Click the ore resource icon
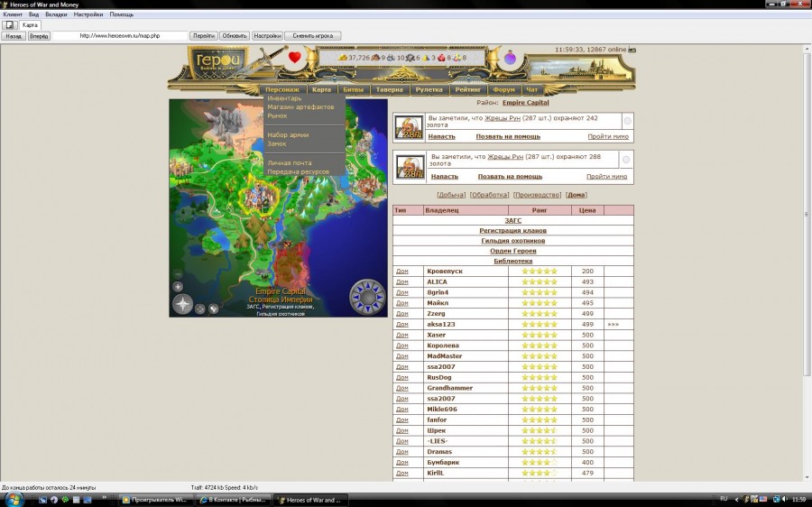 click(391, 58)
